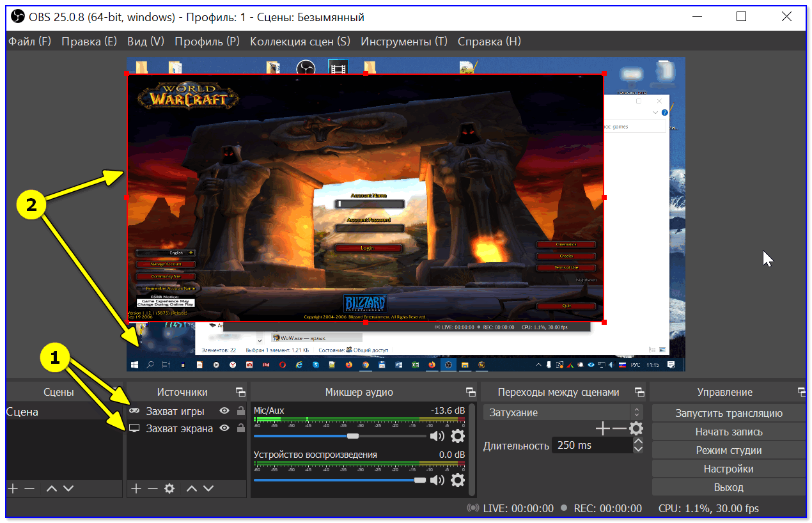Viewport: 812px width, 523px height.
Task: Remove the scene transition with the minus icon
Action: coord(619,428)
